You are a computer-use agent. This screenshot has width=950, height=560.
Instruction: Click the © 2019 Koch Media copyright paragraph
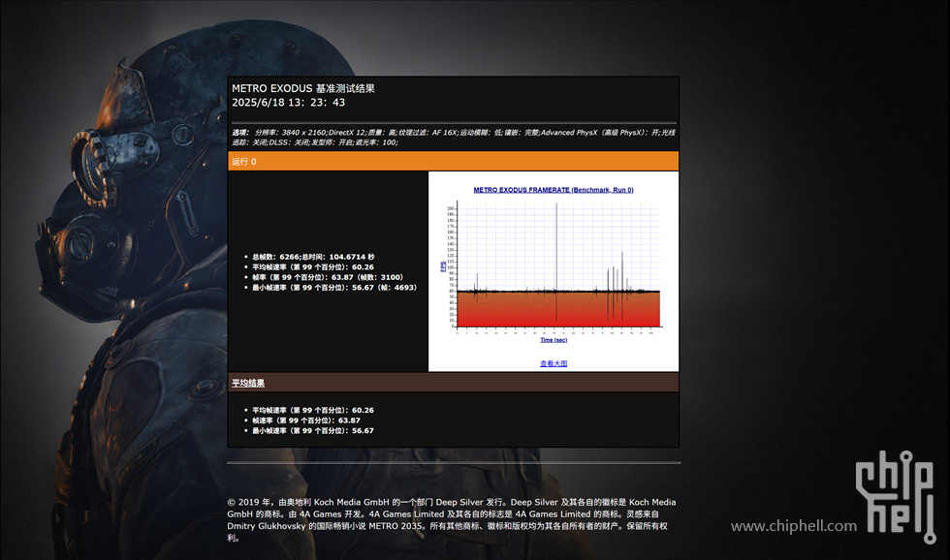tap(452, 519)
